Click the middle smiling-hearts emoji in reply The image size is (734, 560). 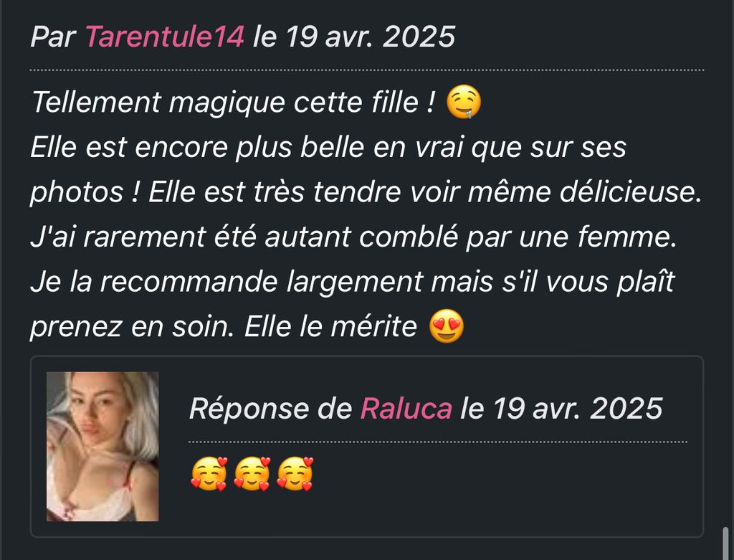point(252,474)
